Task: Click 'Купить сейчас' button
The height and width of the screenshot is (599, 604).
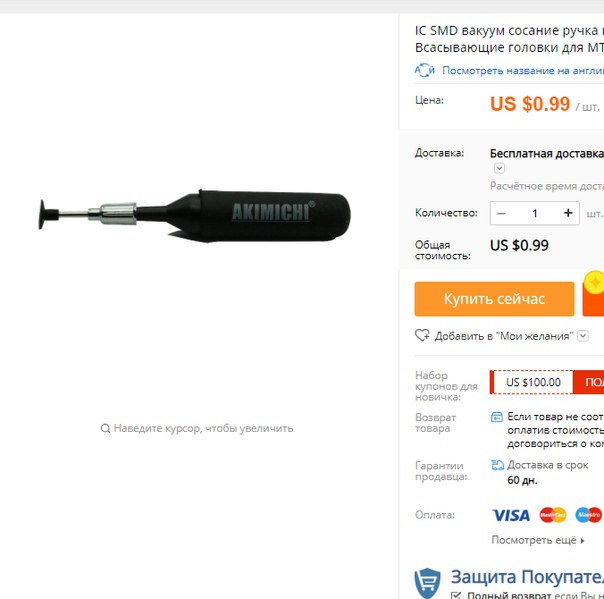Action: point(494,299)
